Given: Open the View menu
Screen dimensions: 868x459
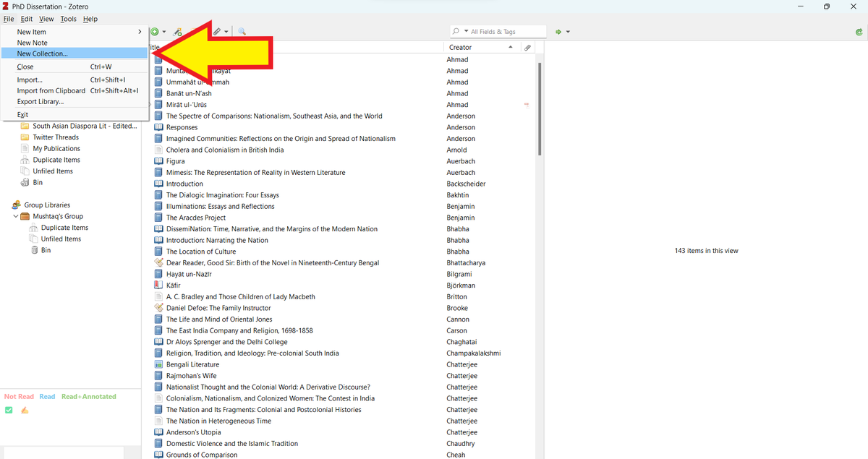Looking at the screenshot, I should click(46, 19).
